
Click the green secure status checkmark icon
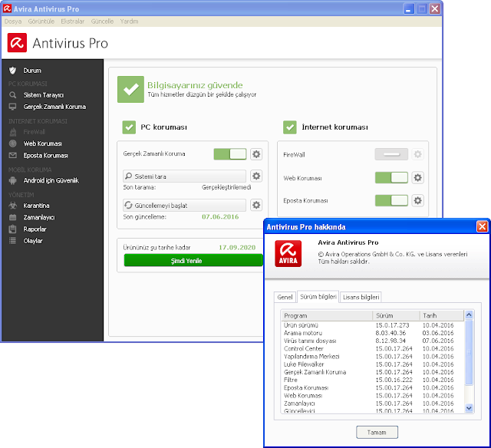(130, 89)
